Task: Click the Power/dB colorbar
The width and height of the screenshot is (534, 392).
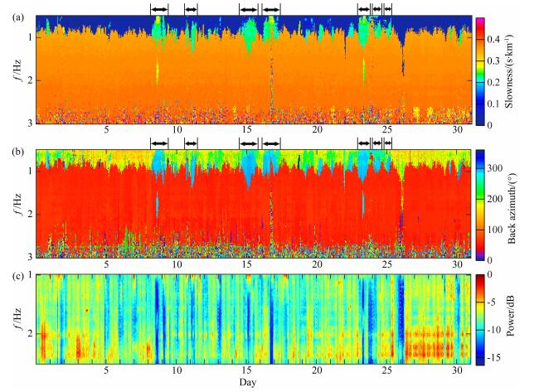Action: [x=478, y=318]
